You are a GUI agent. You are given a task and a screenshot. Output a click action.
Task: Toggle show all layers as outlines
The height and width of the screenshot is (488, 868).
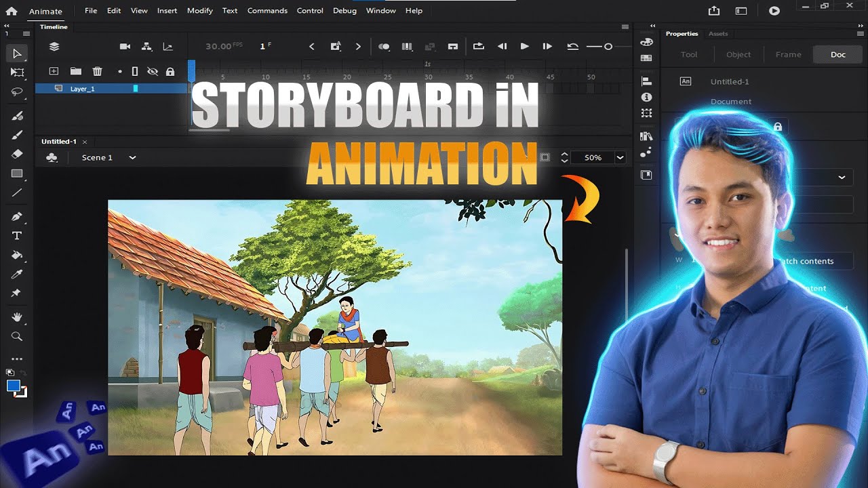(135, 71)
